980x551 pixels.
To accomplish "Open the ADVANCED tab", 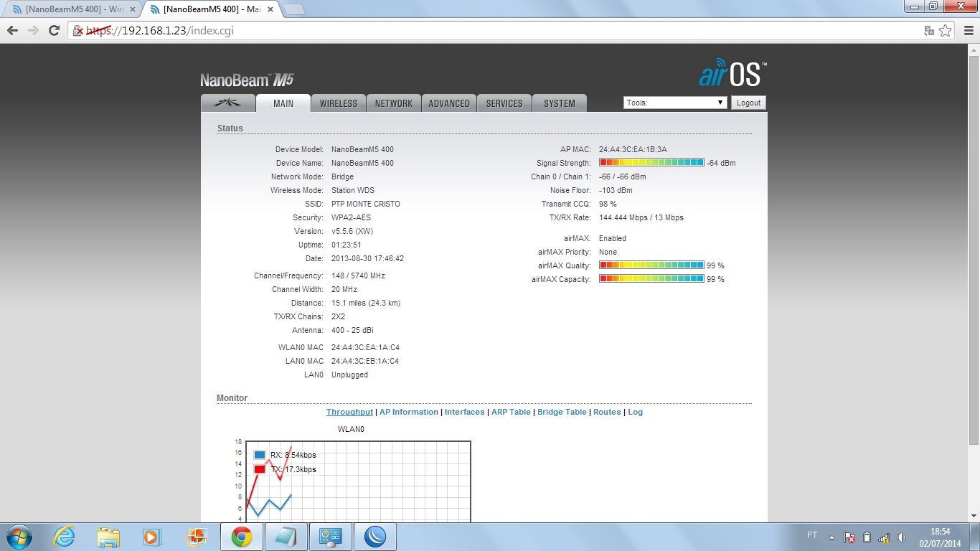I will coord(449,103).
